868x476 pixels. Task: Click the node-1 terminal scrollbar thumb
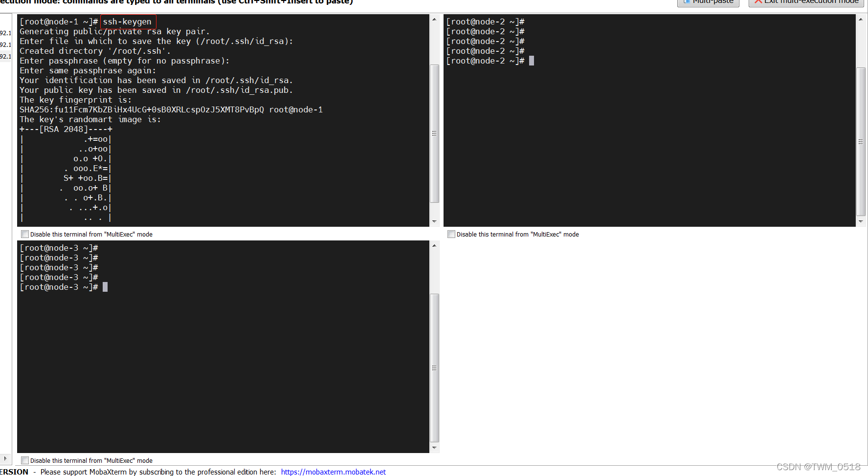click(x=434, y=133)
